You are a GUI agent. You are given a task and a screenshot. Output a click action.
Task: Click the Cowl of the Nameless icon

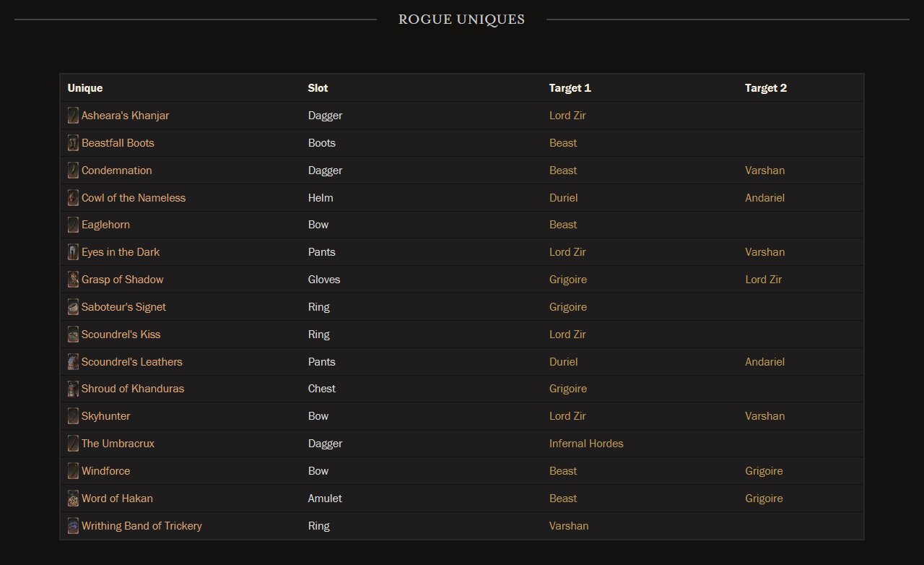73,198
